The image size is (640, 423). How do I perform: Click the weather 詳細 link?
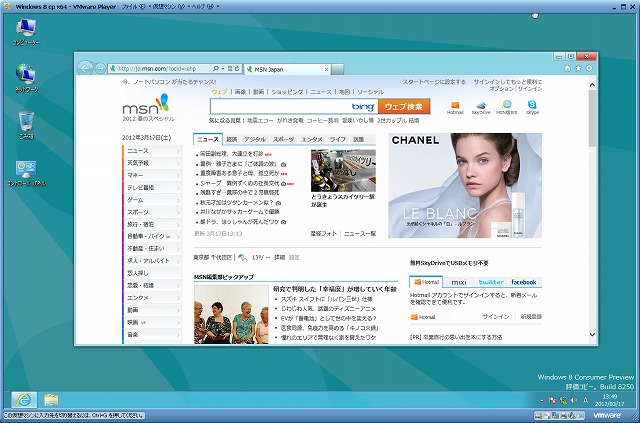point(280,257)
